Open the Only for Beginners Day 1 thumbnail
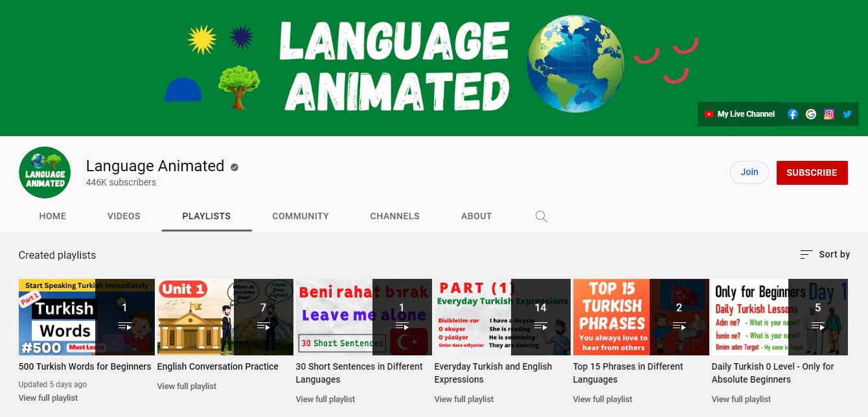Screen dimensions: 868x417 pos(780,317)
